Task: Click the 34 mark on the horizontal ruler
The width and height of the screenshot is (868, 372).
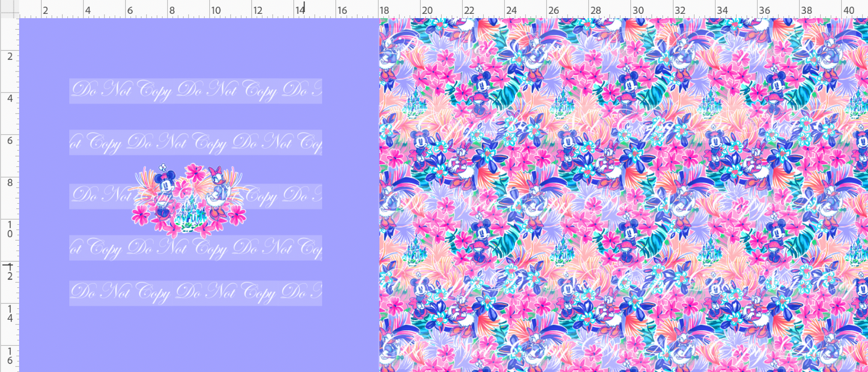Action: pos(722,10)
